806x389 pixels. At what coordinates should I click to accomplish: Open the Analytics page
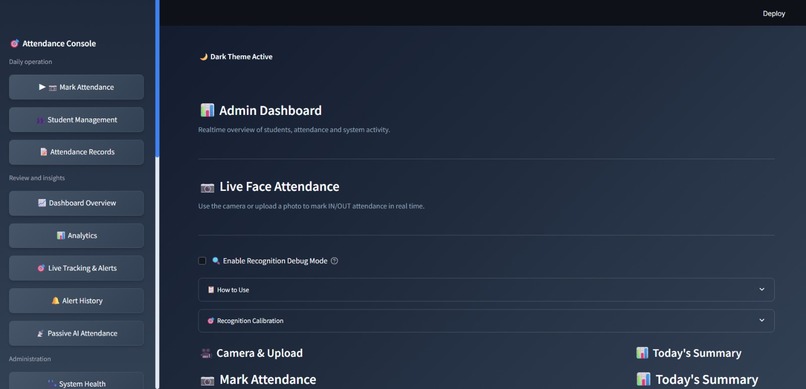click(76, 235)
